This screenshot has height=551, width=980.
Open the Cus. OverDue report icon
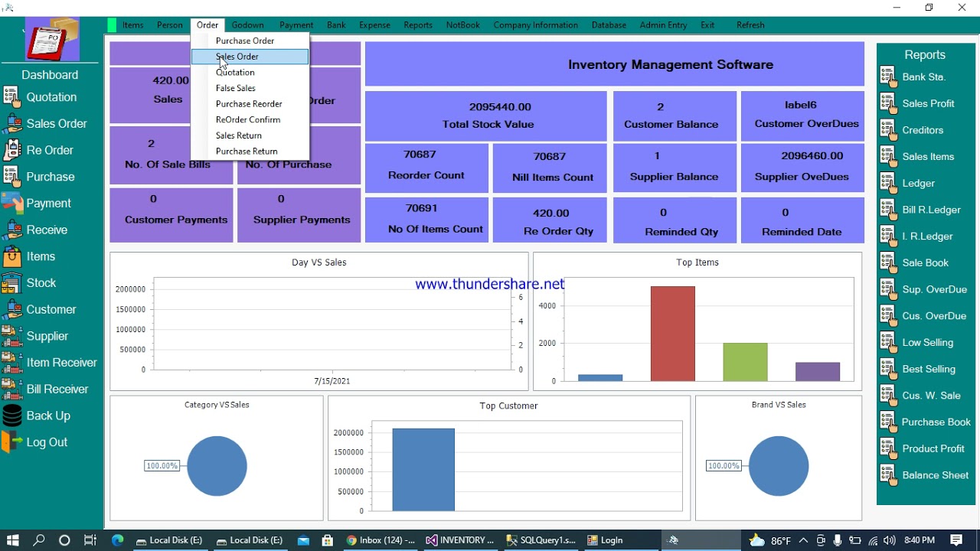pos(888,315)
